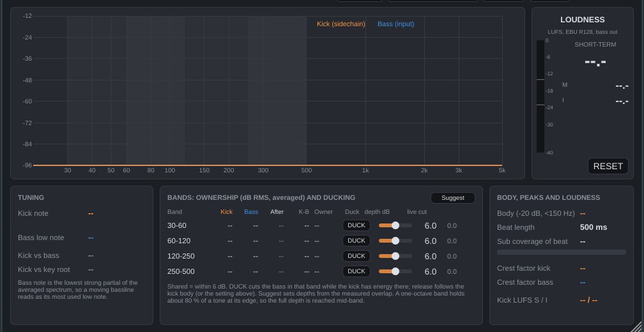
Task: Click the -48 dB axis label
Action: click(x=27, y=80)
